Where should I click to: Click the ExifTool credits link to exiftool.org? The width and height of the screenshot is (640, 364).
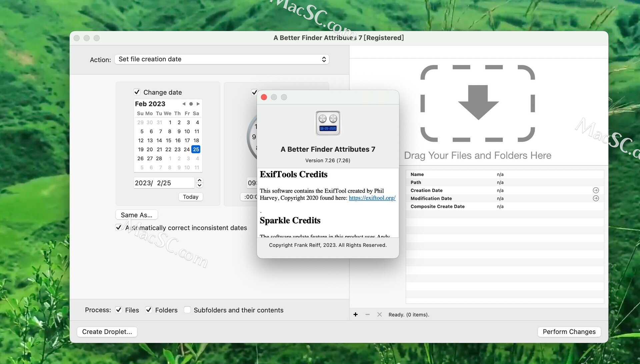coord(372,197)
